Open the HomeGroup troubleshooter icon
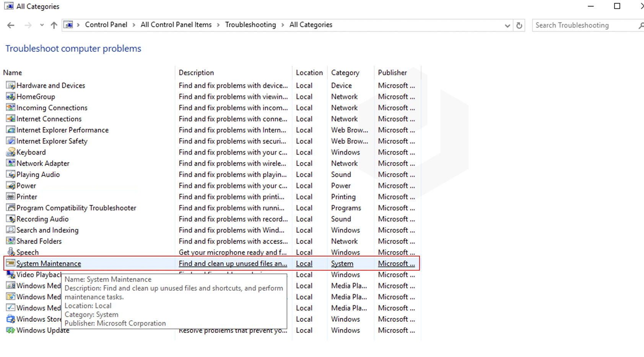644x357 pixels. tap(10, 96)
